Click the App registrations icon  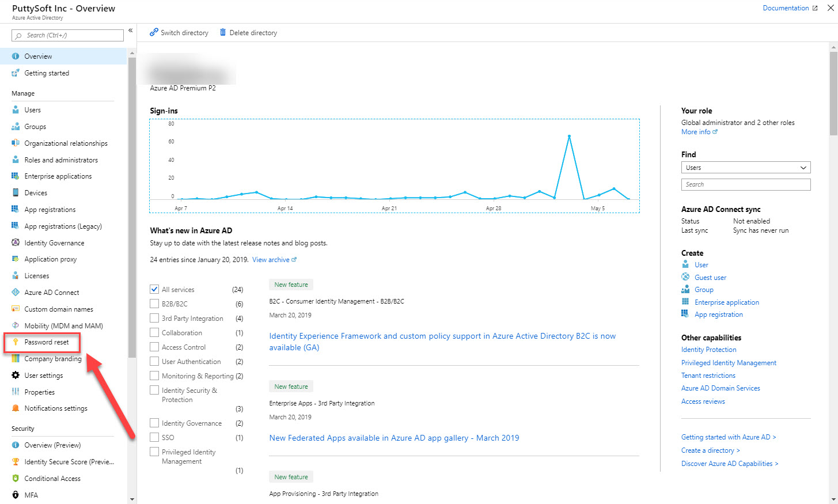pyautogui.click(x=16, y=210)
